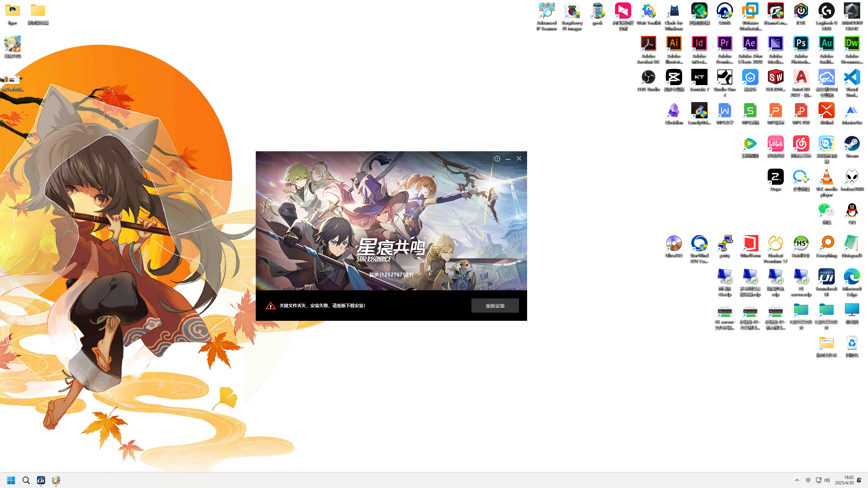Open the volume speaker tray icon

(827, 480)
